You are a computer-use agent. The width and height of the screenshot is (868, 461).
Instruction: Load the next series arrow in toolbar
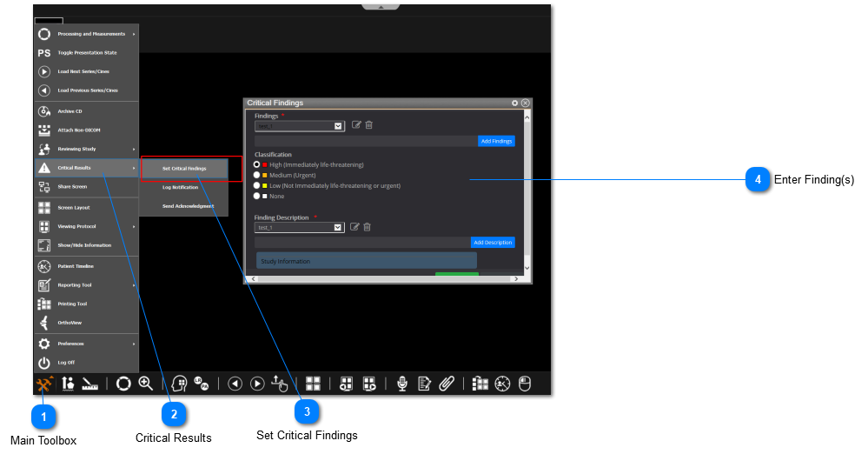click(257, 384)
